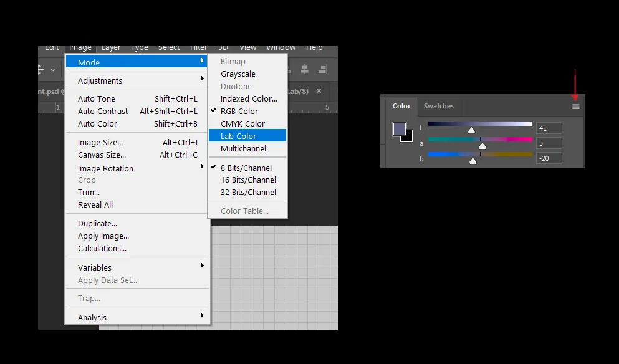Screen dimensions: 619x364
Task: Click the black background color swatch
Action: [x=408, y=138]
